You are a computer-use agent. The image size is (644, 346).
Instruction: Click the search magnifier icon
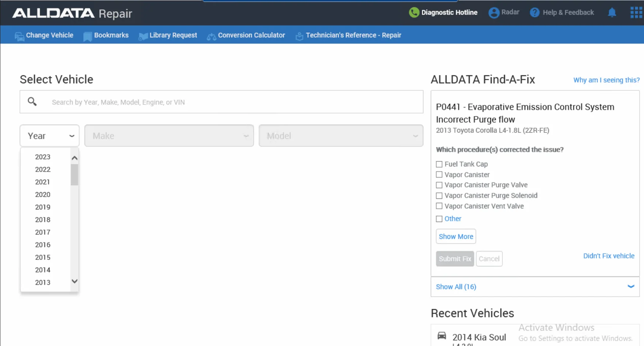32,101
